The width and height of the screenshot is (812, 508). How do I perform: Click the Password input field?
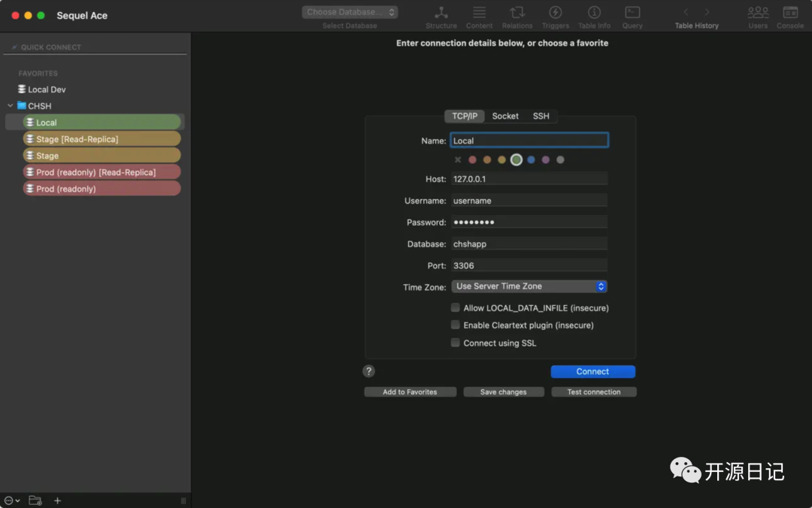(529, 222)
